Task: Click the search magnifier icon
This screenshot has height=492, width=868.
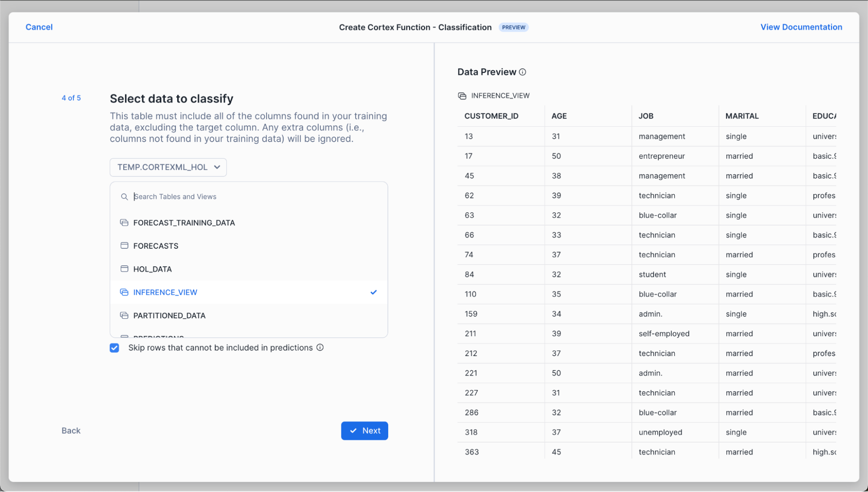Action: (x=124, y=197)
